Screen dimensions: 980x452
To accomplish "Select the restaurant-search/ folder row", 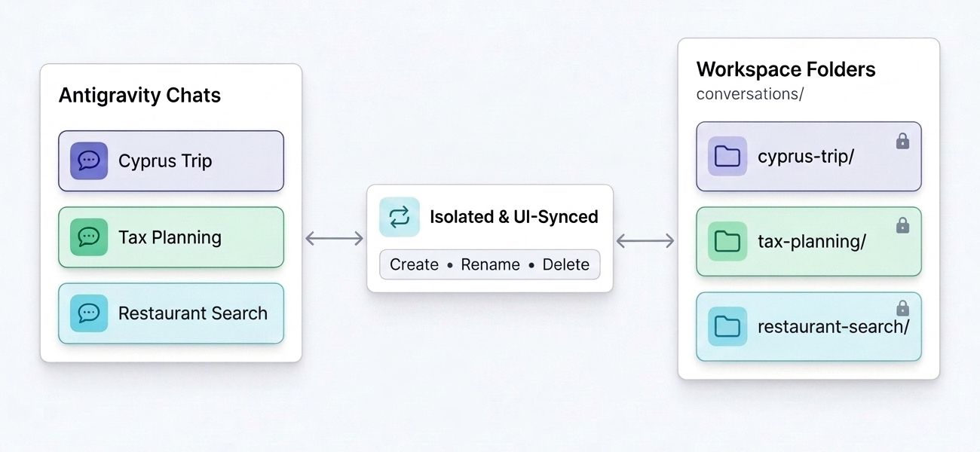I will [x=809, y=326].
